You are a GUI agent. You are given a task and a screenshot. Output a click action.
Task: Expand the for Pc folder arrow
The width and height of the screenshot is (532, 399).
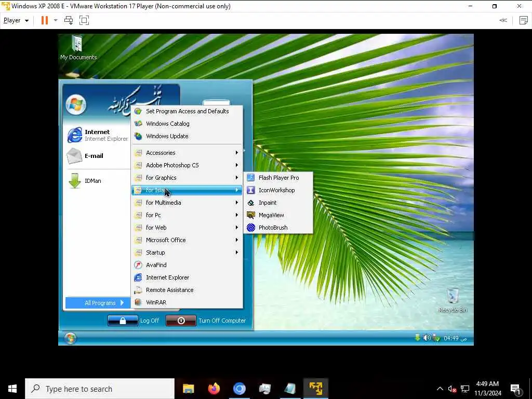pyautogui.click(x=237, y=215)
